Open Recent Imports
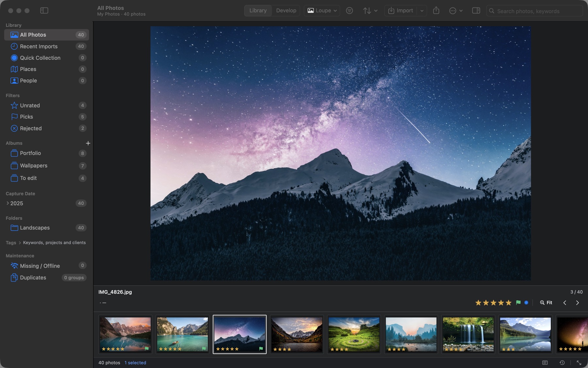This screenshot has height=368, width=588. coord(46,46)
